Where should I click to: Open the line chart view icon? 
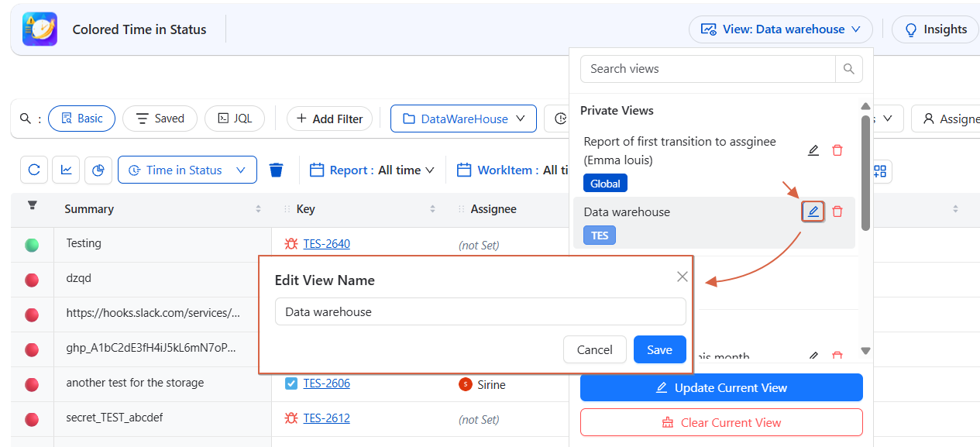(66, 170)
